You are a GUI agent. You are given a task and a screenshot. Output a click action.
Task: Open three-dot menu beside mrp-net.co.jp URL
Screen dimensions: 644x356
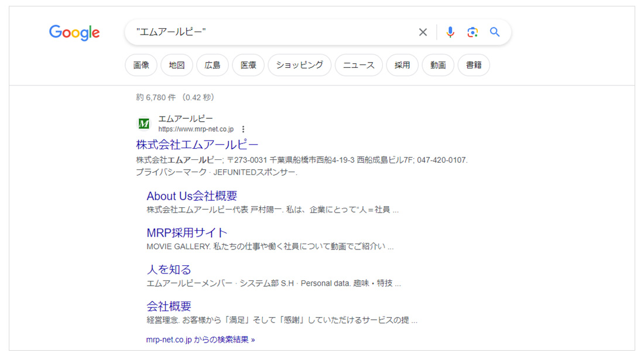(244, 129)
